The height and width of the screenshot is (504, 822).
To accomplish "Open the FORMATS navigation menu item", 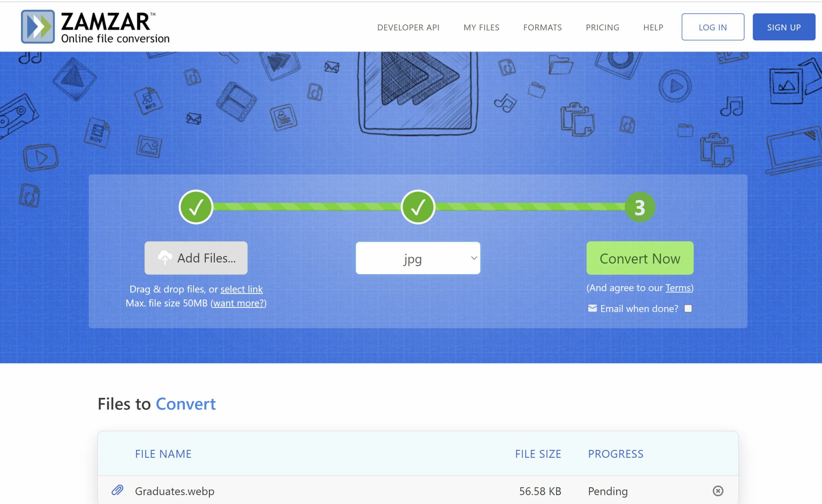I will (x=543, y=26).
